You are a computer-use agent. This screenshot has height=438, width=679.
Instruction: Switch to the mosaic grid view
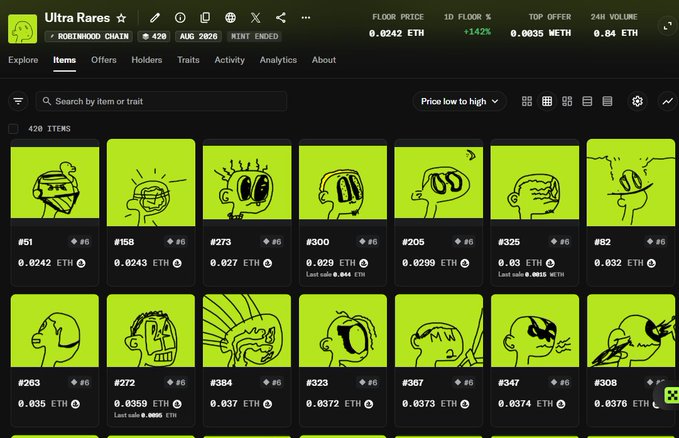point(567,101)
